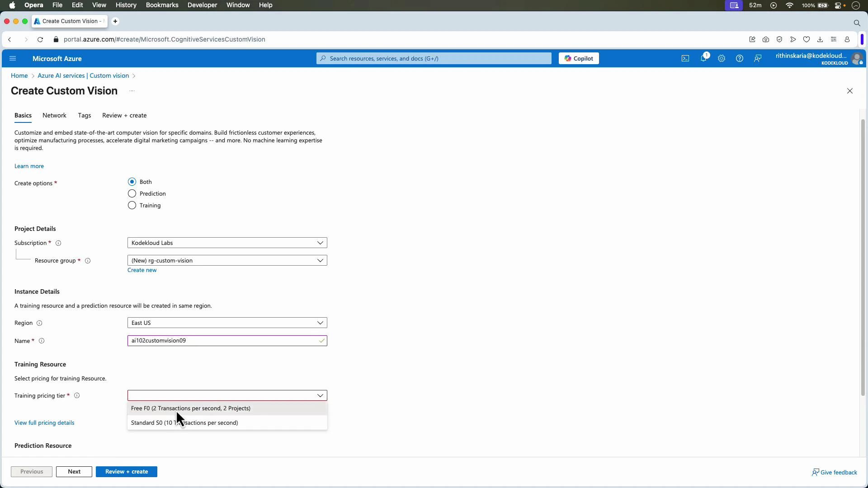Choose Standard S0 pricing tier option
This screenshot has height=488, width=868.
(227, 423)
